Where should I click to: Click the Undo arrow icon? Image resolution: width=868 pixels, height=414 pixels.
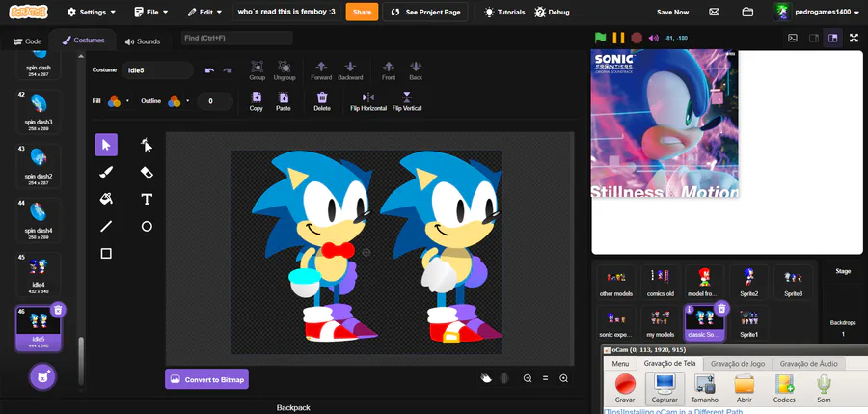[x=209, y=70]
